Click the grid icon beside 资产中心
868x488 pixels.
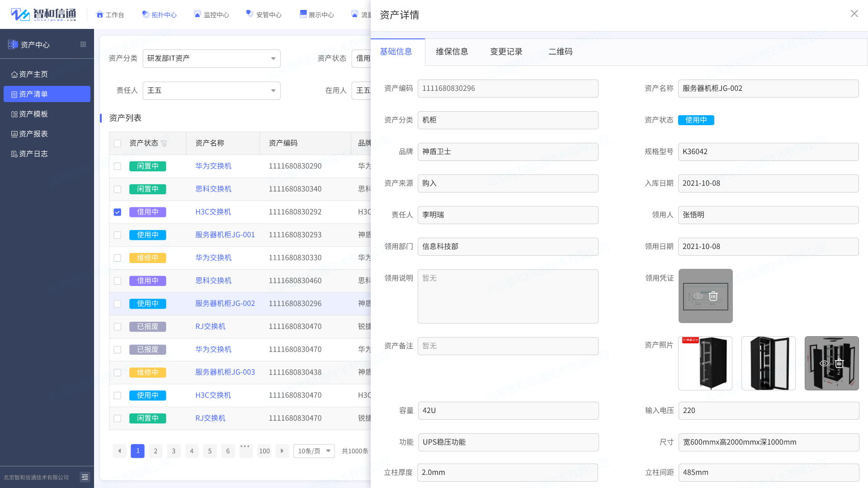click(x=83, y=44)
